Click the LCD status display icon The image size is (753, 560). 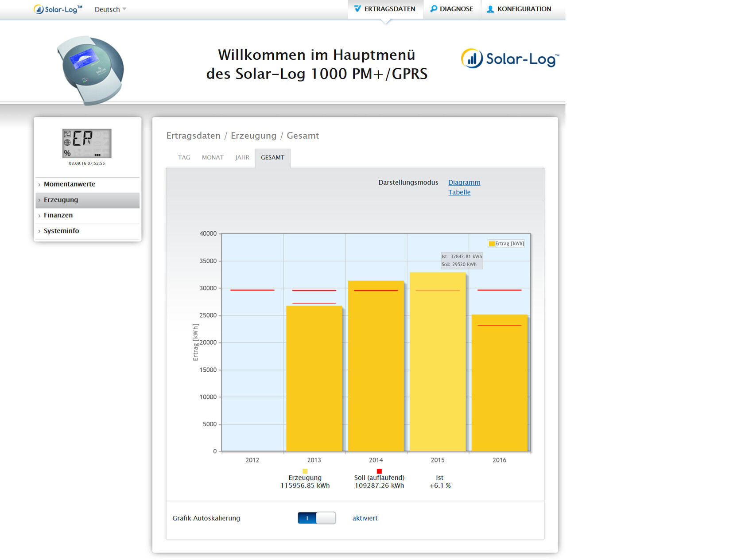(87, 144)
